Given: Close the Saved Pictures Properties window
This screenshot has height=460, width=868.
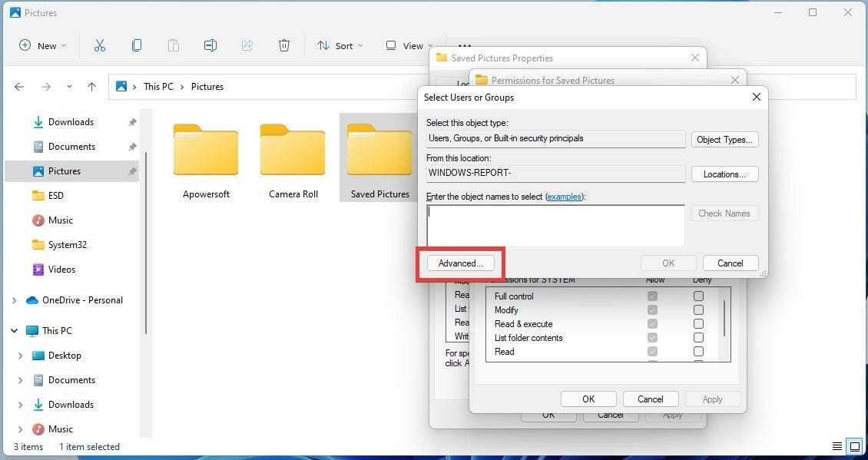Looking at the screenshot, I should (694, 58).
